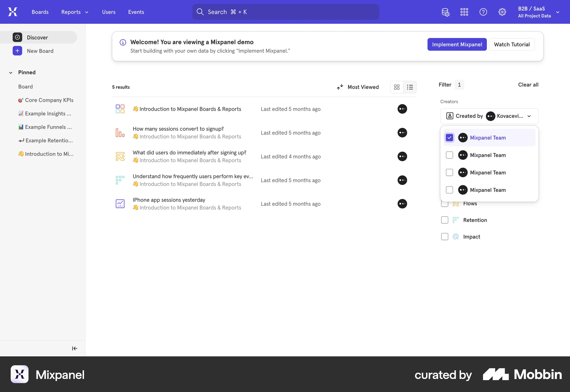Check the third Mixpanel Team creator option
This screenshot has height=392, width=570.
pyautogui.click(x=449, y=173)
